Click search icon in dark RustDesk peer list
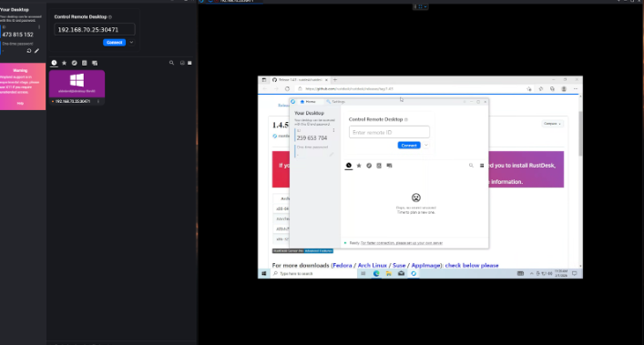 (x=171, y=63)
